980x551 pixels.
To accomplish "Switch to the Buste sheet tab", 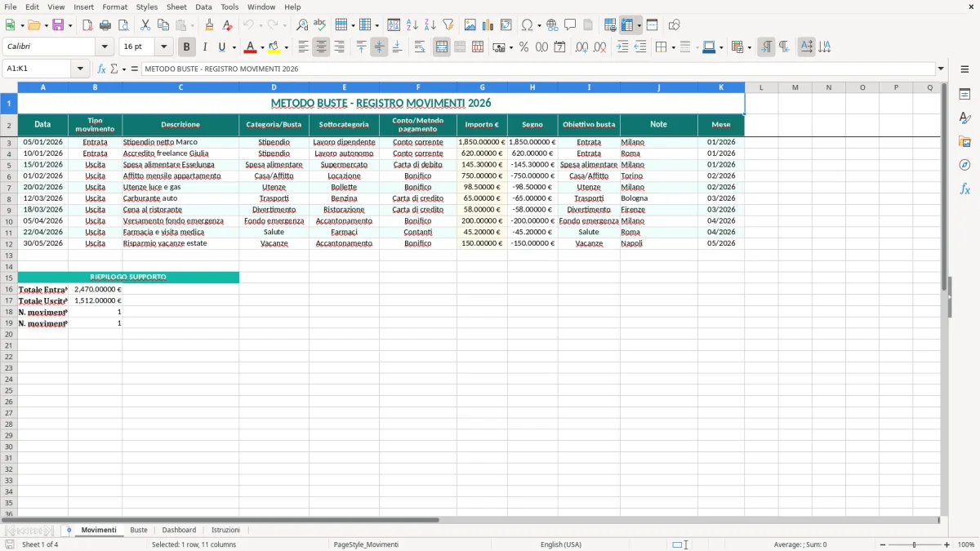I will (139, 531).
